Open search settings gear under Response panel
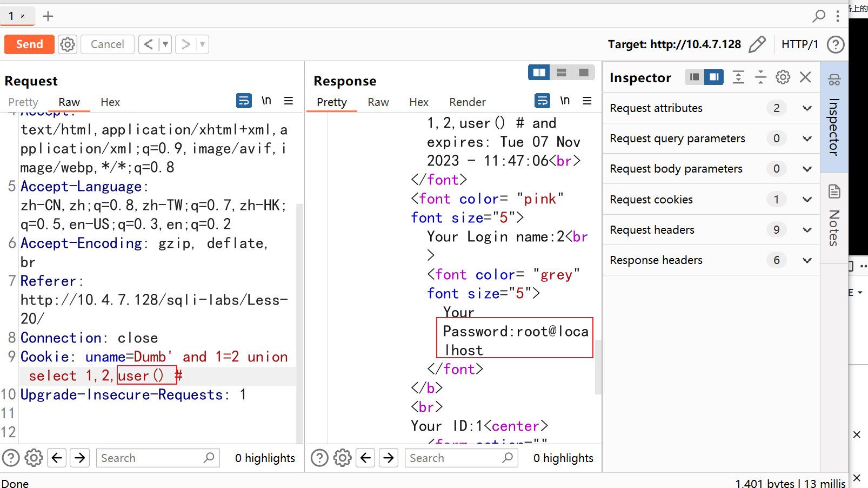 (x=342, y=458)
